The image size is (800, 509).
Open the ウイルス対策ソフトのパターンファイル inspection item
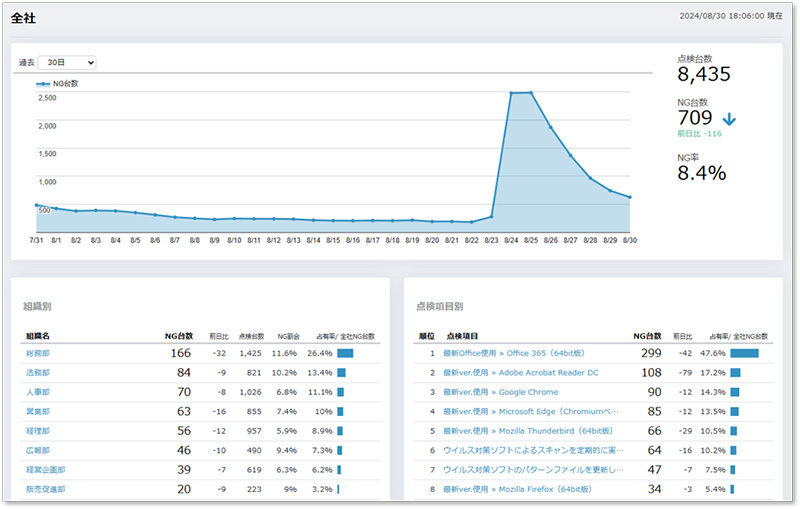pos(533,469)
